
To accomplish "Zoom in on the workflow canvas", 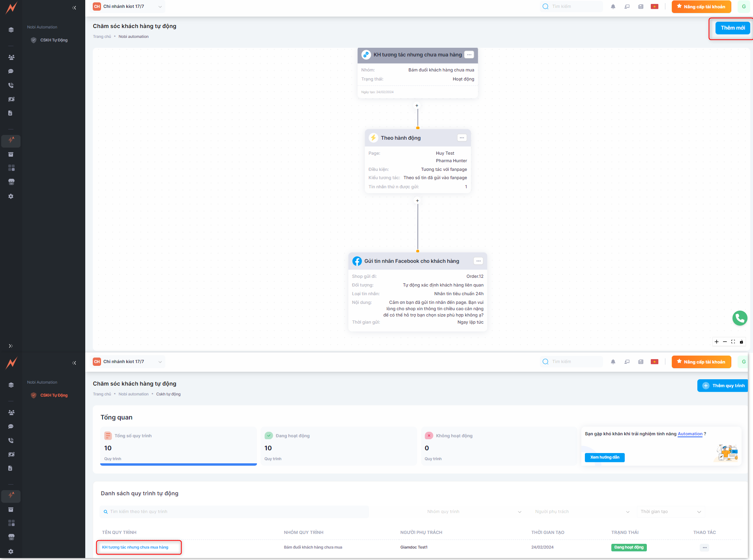I will [x=717, y=342].
